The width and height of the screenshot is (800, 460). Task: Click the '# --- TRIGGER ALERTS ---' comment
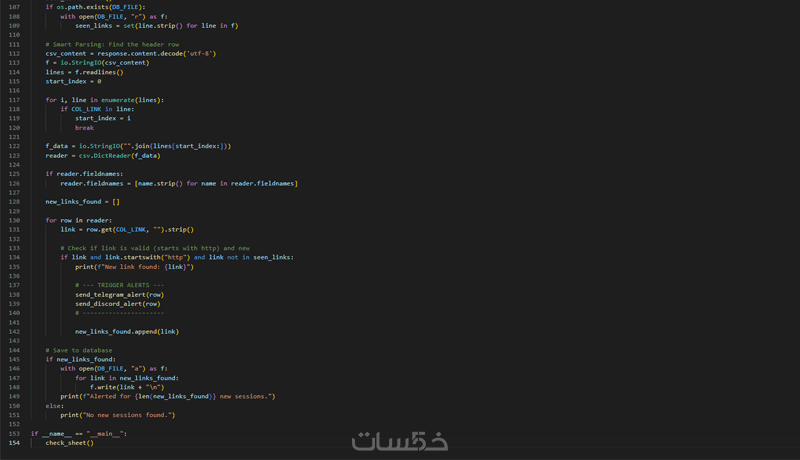click(119, 285)
